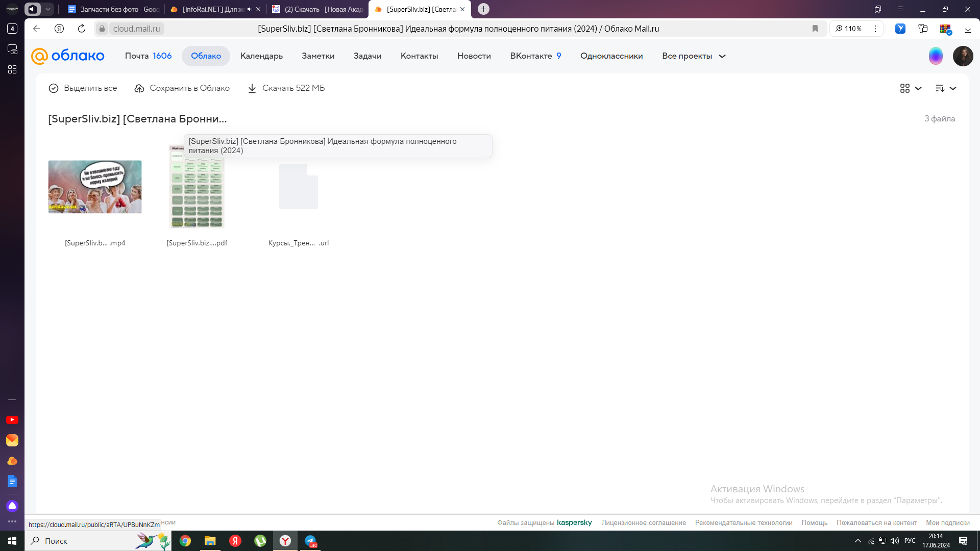
Task: Open Календарь in the top navigation
Action: pyautogui.click(x=261, y=56)
